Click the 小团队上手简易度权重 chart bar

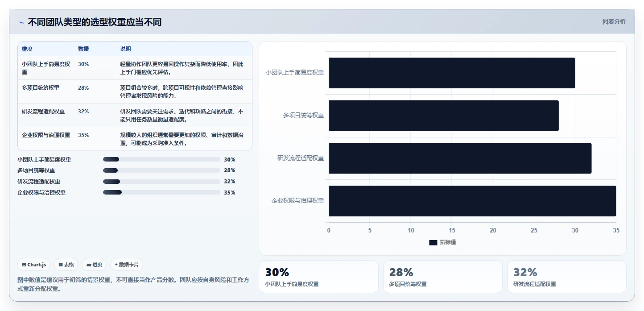pyautogui.click(x=452, y=73)
